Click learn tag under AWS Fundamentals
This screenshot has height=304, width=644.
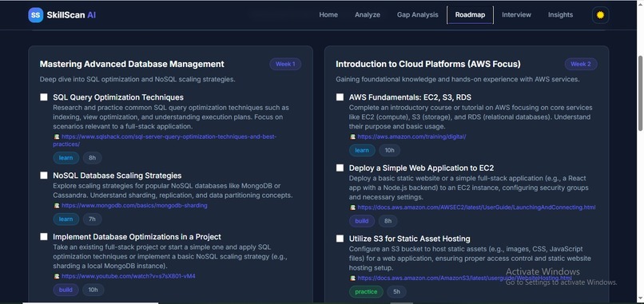point(362,151)
